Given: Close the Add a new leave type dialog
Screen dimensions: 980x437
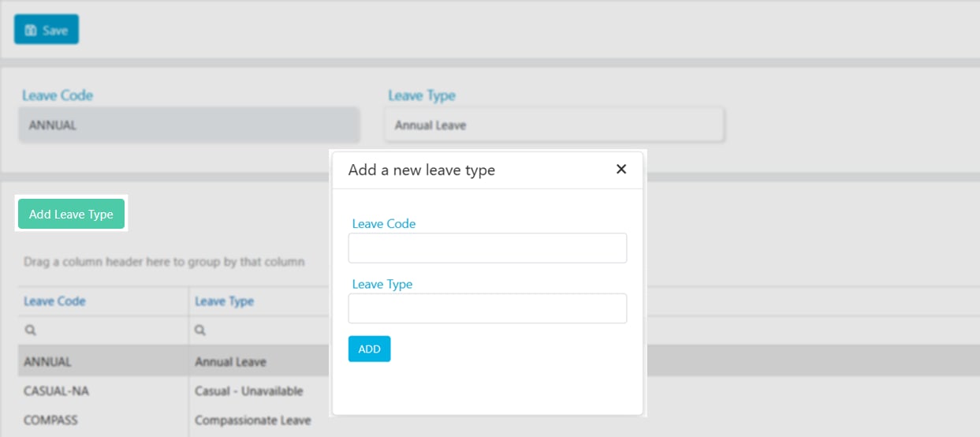Looking at the screenshot, I should point(621,169).
